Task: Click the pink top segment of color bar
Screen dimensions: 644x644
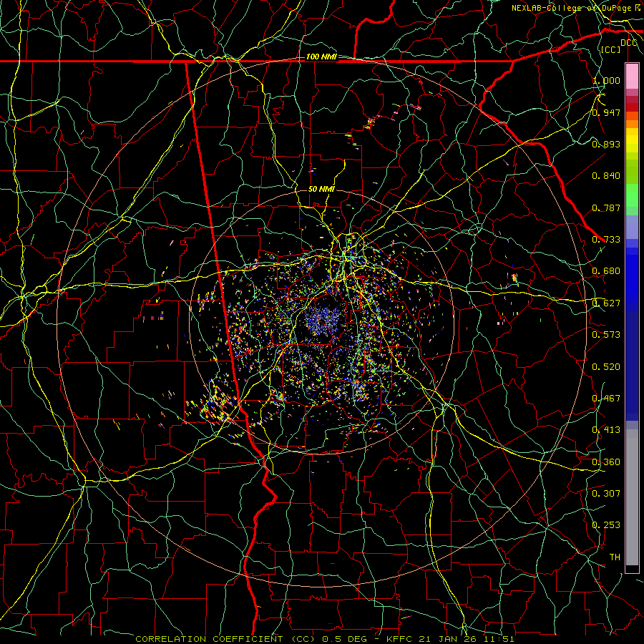Action: coord(632,77)
